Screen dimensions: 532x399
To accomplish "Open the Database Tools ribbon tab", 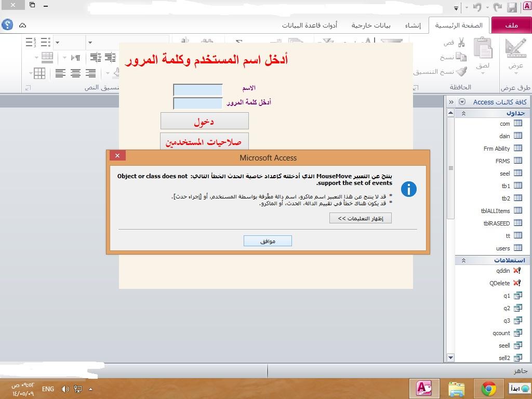I will click(x=310, y=25).
